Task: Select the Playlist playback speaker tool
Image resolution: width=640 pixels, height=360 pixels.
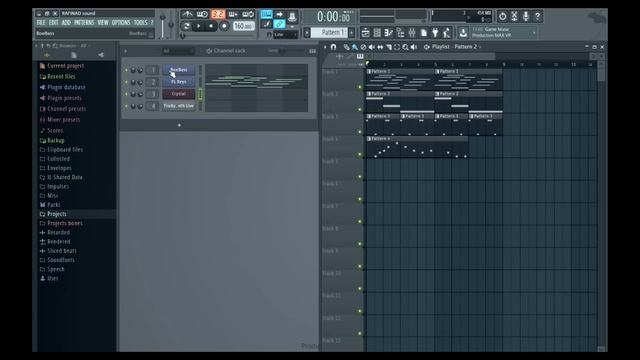Action: pyautogui.click(x=414, y=47)
